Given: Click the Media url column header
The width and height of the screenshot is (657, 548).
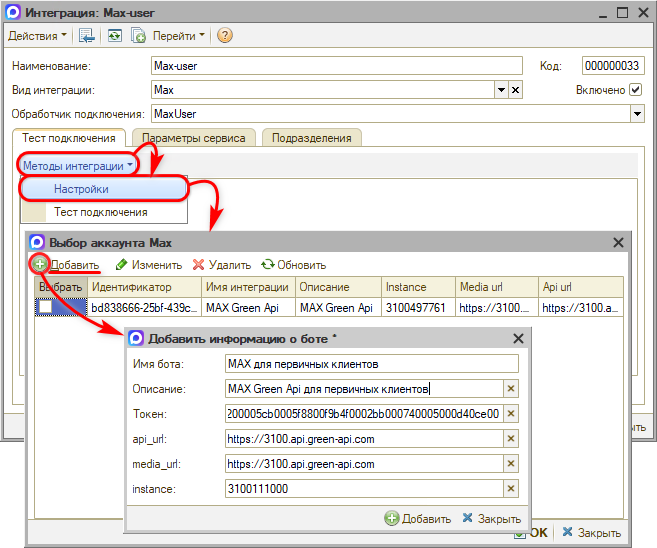Looking at the screenshot, I should (497, 287).
